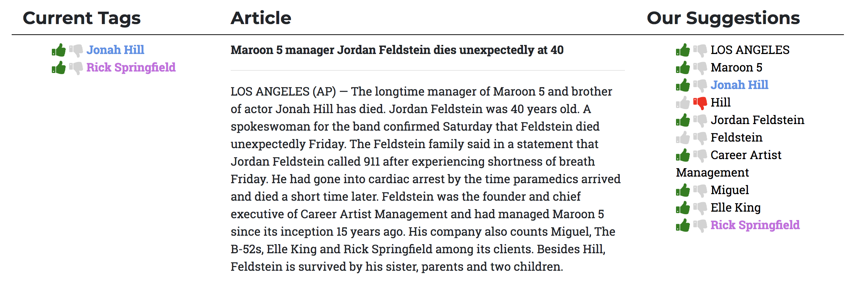This screenshot has width=868, height=289.
Task: Thumbs down Rick Springfield in Current Tags
Action: 76,68
